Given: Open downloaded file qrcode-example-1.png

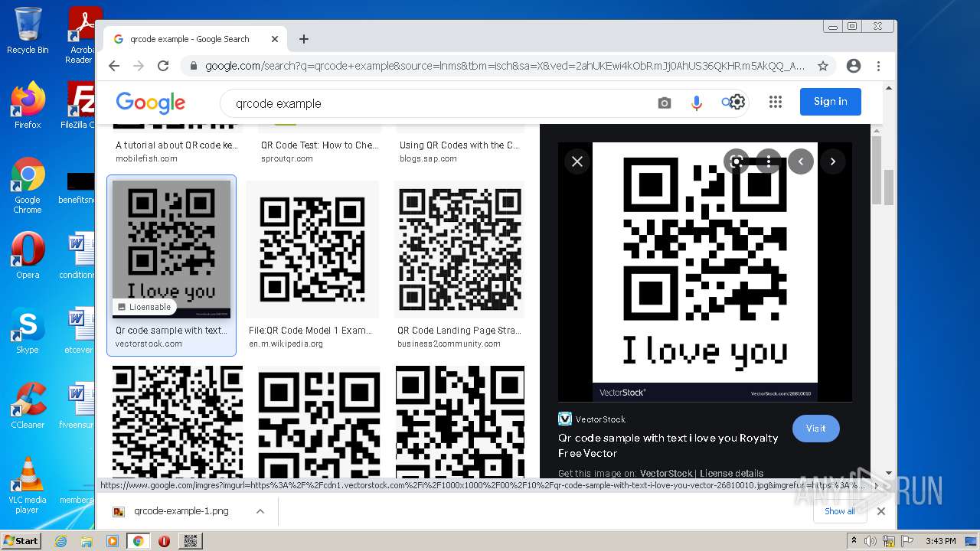Looking at the screenshot, I should [181, 511].
